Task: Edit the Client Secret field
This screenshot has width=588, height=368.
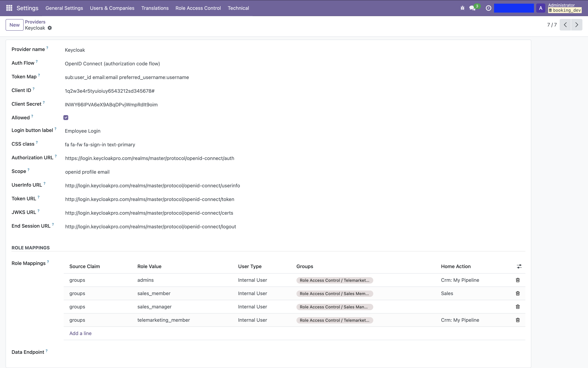Action: point(295,105)
